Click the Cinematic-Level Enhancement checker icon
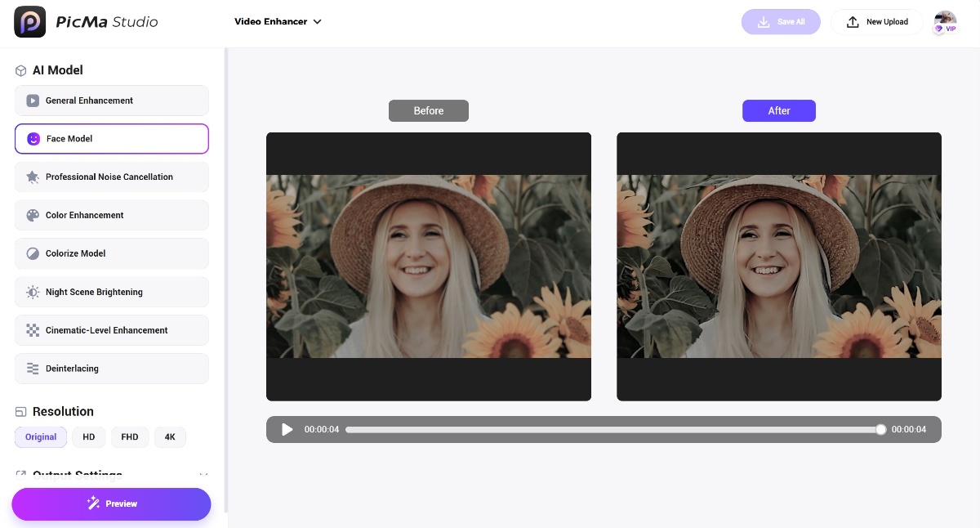This screenshot has height=528, width=980. 33,331
